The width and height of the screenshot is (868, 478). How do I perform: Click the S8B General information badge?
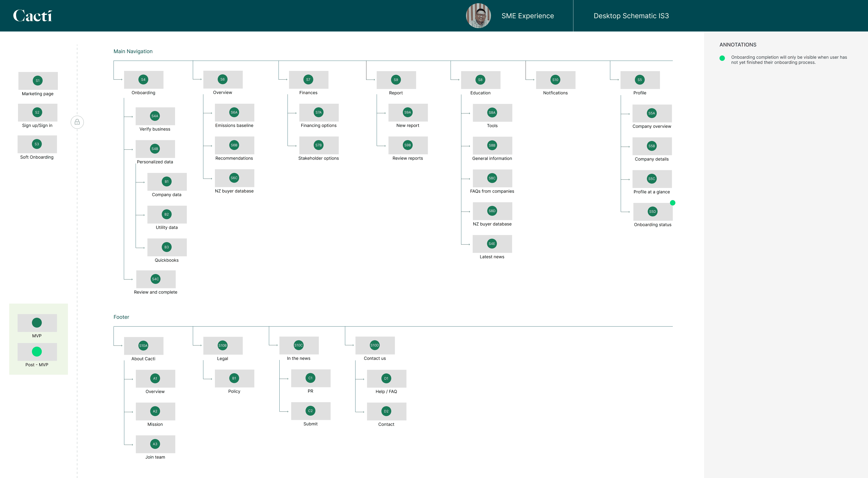(492, 145)
